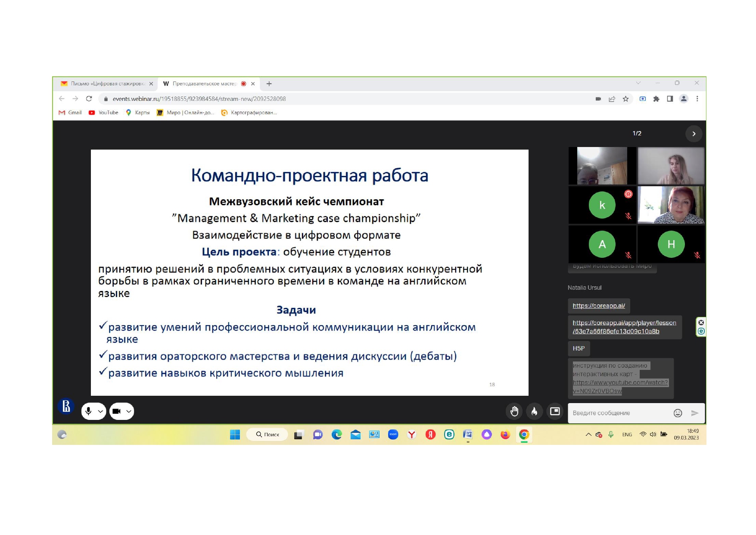Screen dimensions: 756x535
Task: Go to next page of participant videos
Action: [x=694, y=134]
